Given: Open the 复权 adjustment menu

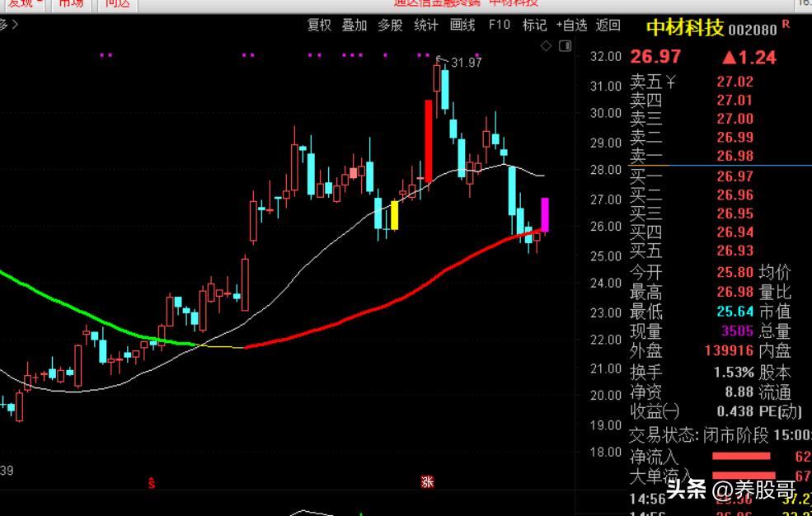Looking at the screenshot, I should click(319, 25).
